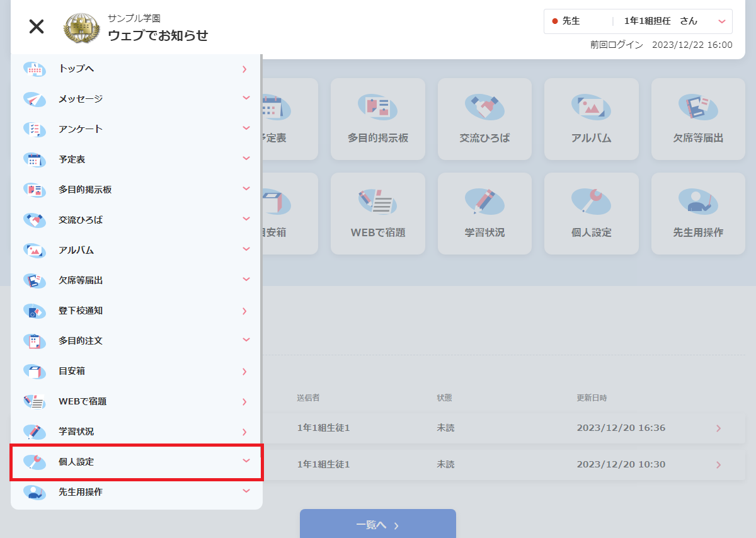Open the アルバム photo icon tile
The width and height of the screenshot is (756, 538).
[x=591, y=119]
